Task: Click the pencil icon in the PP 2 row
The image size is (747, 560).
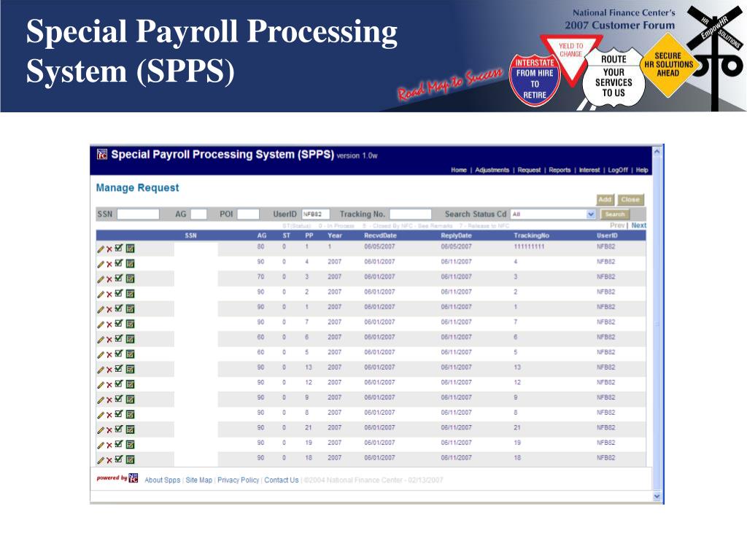Action: pos(101,295)
